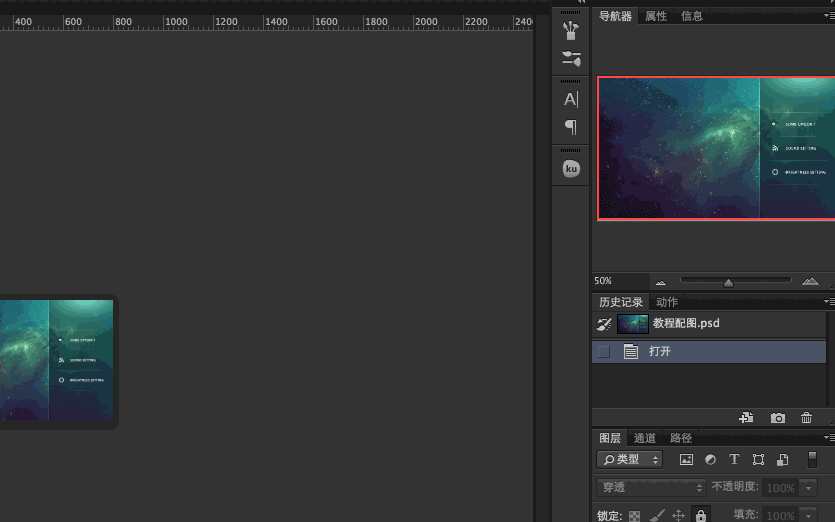Open the Brush Presets panel icon

click(x=571, y=58)
